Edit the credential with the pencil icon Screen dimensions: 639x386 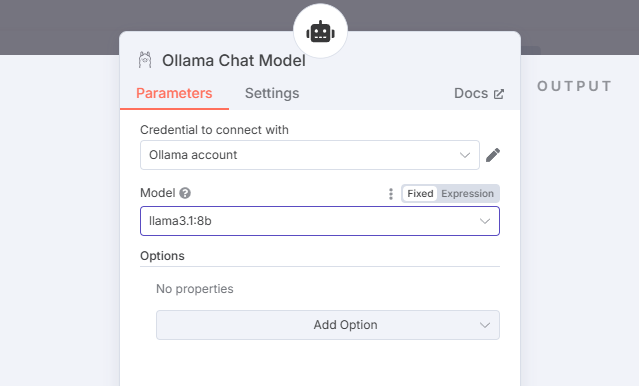[x=493, y=155]
